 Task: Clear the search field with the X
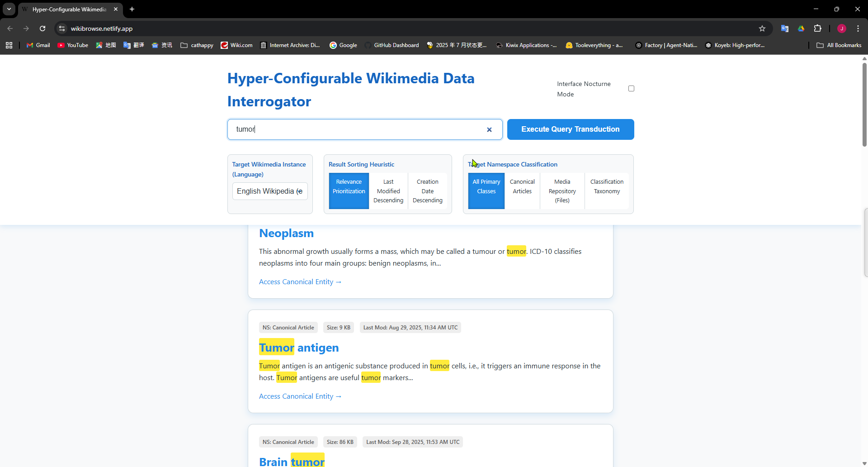pos(490,129)
